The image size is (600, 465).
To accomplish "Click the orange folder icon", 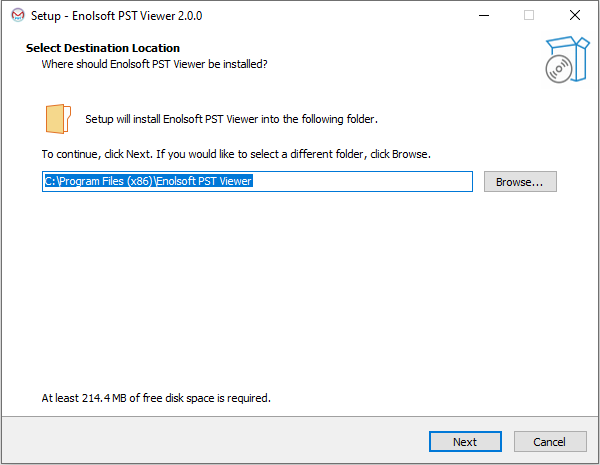I will coord(58,118).
